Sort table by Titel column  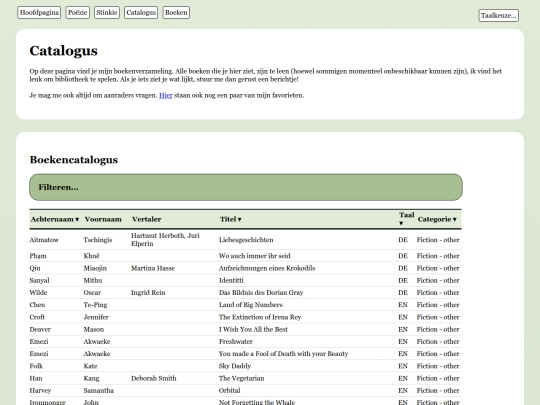pyautogui.click(x=230, y=219)
